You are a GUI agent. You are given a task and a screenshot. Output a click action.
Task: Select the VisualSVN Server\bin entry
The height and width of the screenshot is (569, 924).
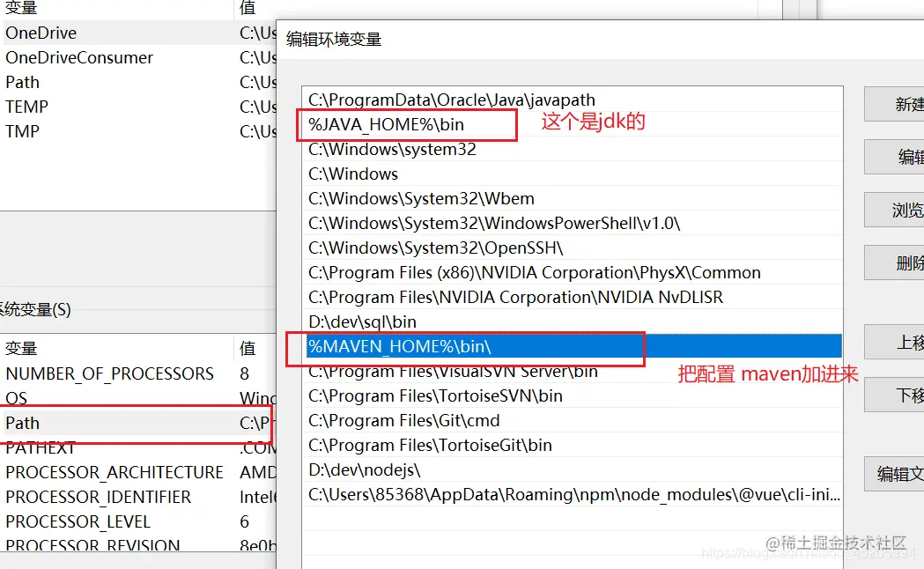point(573,372)
